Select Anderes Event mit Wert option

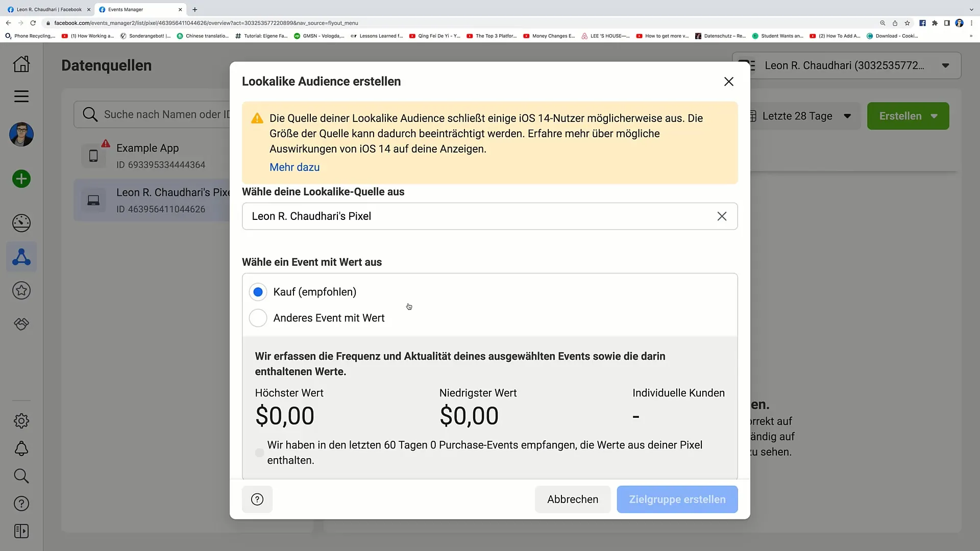(257, 317)
